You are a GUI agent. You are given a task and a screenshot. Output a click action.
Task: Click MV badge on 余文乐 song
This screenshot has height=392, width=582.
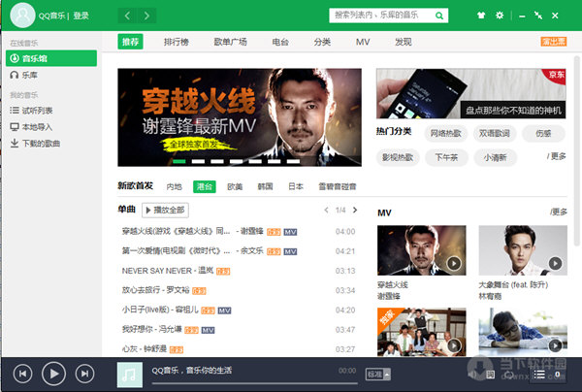pos(290,251)
